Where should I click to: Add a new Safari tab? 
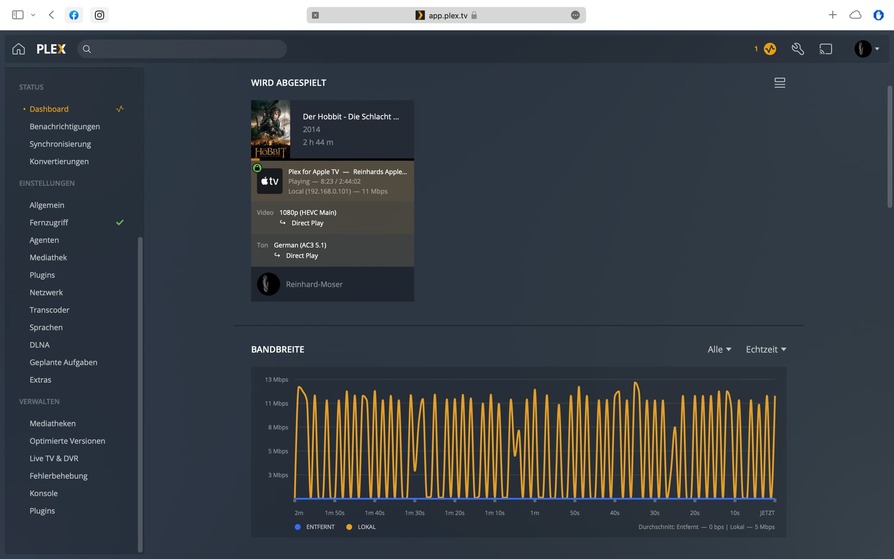(x=832, y=15)
